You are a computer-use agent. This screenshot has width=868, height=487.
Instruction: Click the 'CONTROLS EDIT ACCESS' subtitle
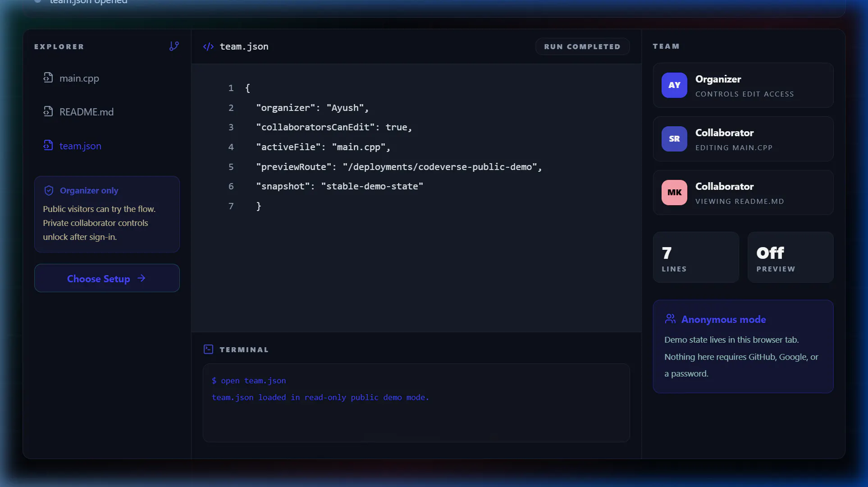coord(745,94)
